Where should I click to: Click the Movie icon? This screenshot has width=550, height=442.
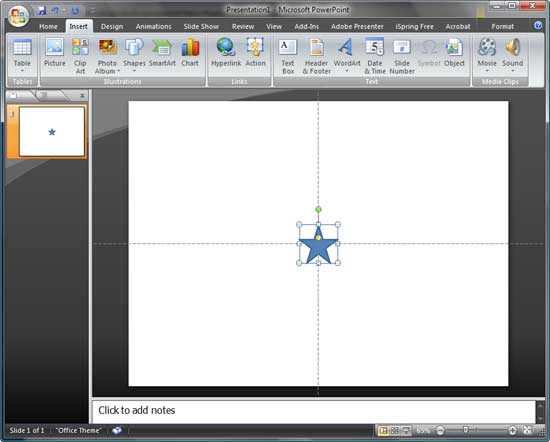click(x=487, y=47)
